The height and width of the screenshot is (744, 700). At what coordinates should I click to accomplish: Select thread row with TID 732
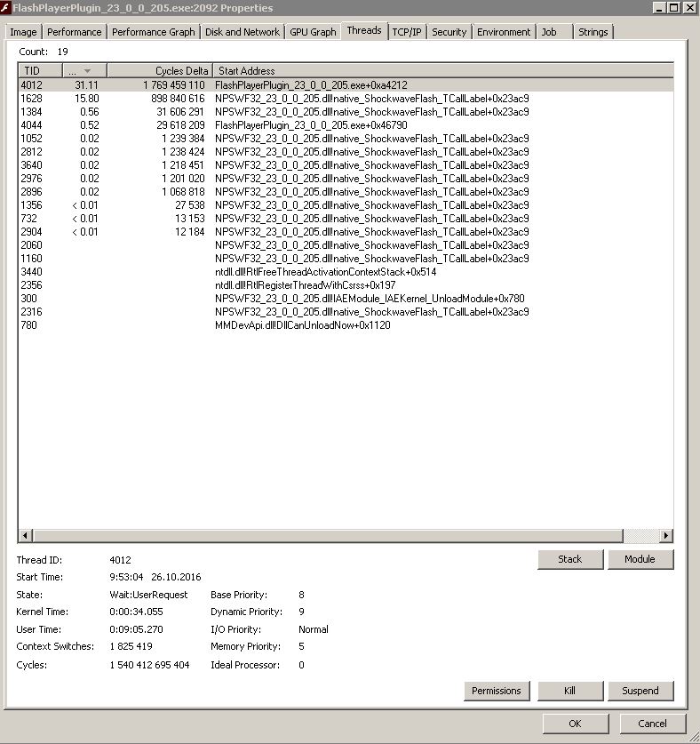coord(346,219)
